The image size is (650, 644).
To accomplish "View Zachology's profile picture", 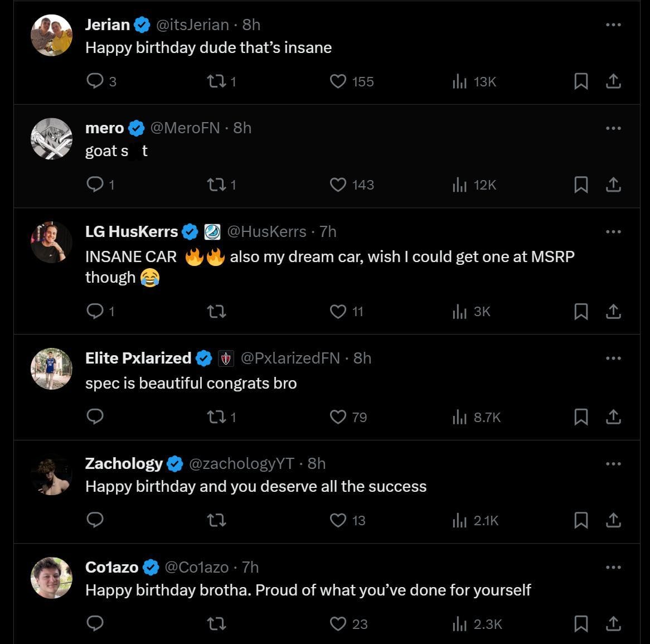I will (x=51, y=474).
